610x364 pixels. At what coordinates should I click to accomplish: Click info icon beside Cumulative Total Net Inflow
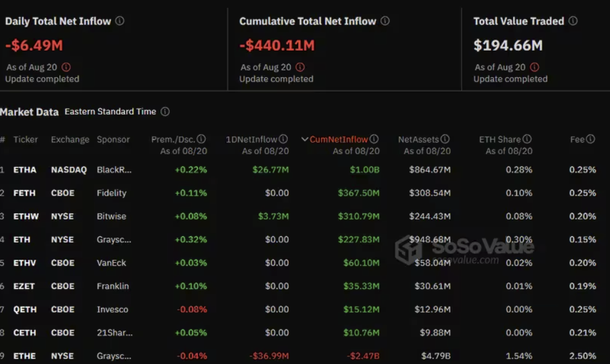[x=385, y=21]
